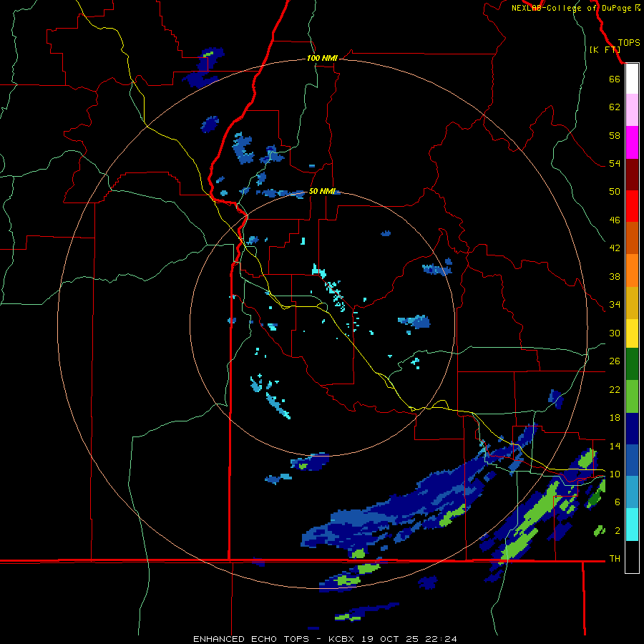Click the 50 NMI range ring label
The image size is (644, 644).
pos(322,191)
